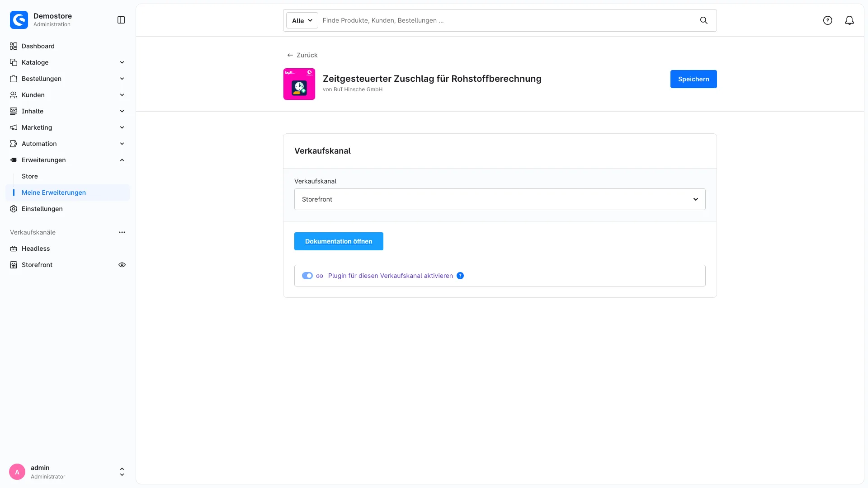Click the Headless basket icon
Image resolution: width=868 pixels, height=488 pixels.
pyautogui.click(x=14, y=249)
